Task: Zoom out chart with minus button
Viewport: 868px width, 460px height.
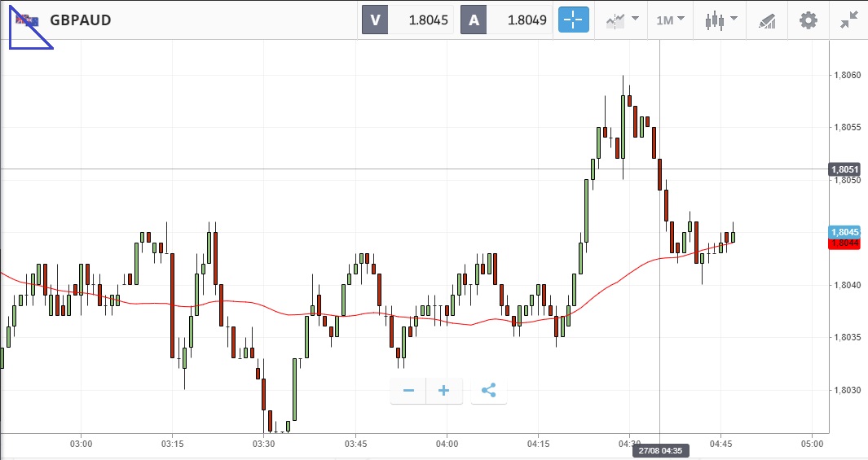Action: pos(408,391)
